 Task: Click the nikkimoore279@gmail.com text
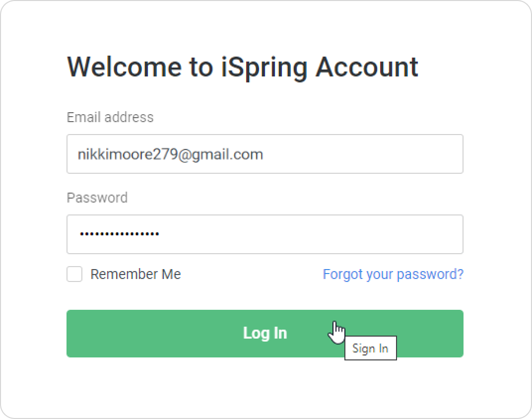point(170,154)
